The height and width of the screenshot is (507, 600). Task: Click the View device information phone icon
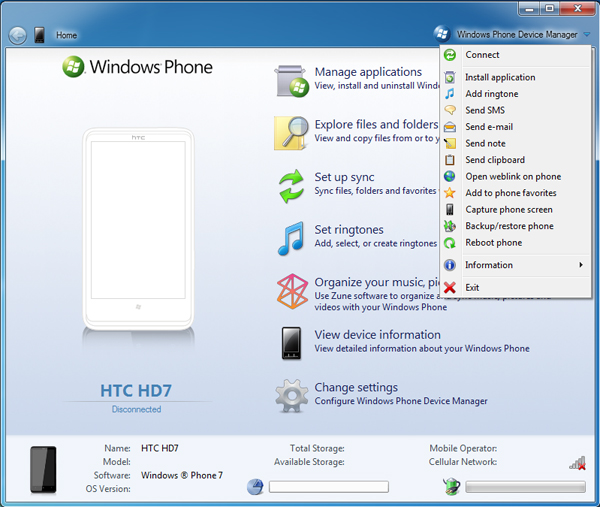click(291, 343)
